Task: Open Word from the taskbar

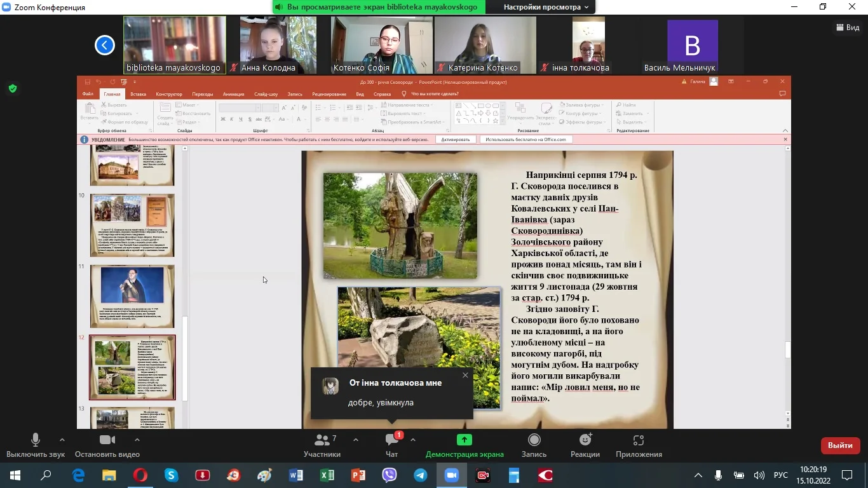Action: 296,475
